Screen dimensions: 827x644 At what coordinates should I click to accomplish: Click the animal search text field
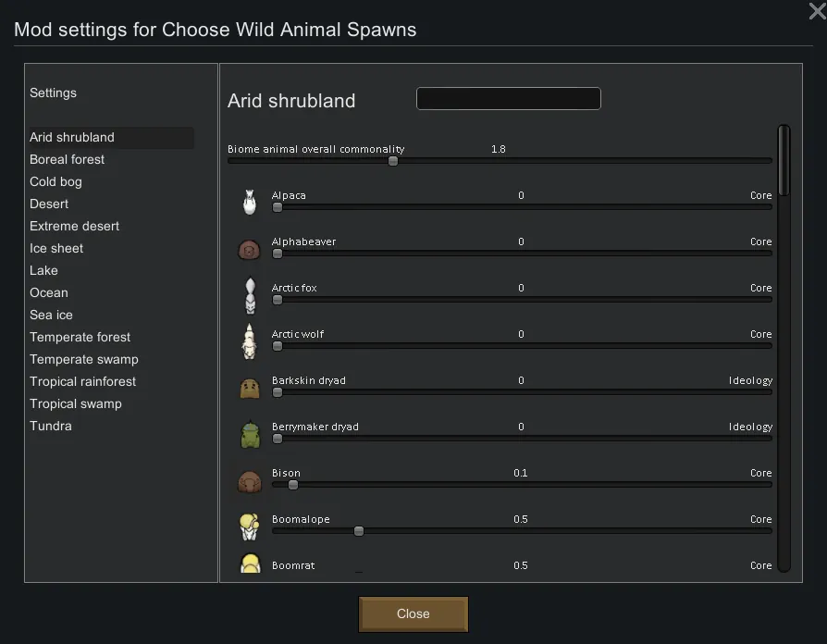click(x=508, y=99)
